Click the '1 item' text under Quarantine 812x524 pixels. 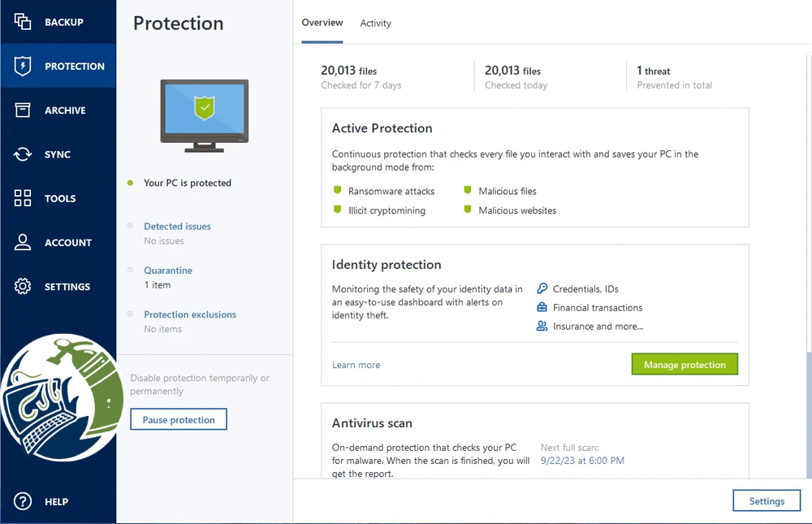click(157, 285)
